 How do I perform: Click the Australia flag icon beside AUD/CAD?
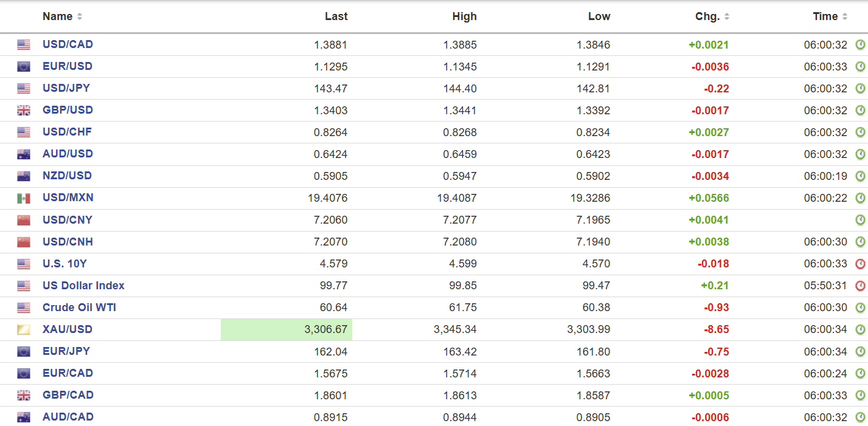point(24,417)
